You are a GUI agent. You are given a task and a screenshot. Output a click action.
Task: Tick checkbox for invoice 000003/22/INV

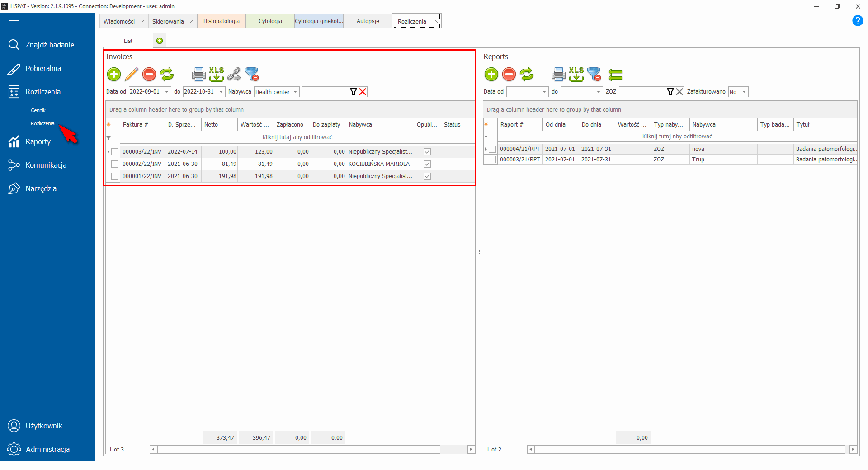115,152
